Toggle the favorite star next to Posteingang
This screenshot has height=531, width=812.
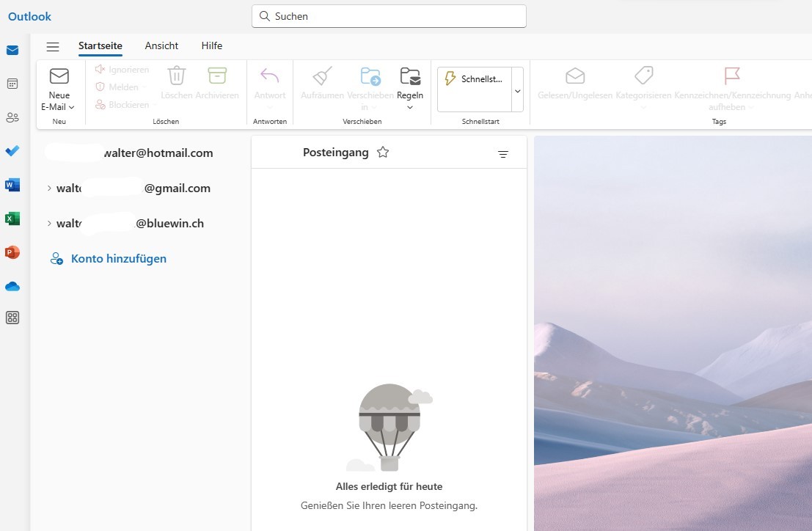(383, 152)
